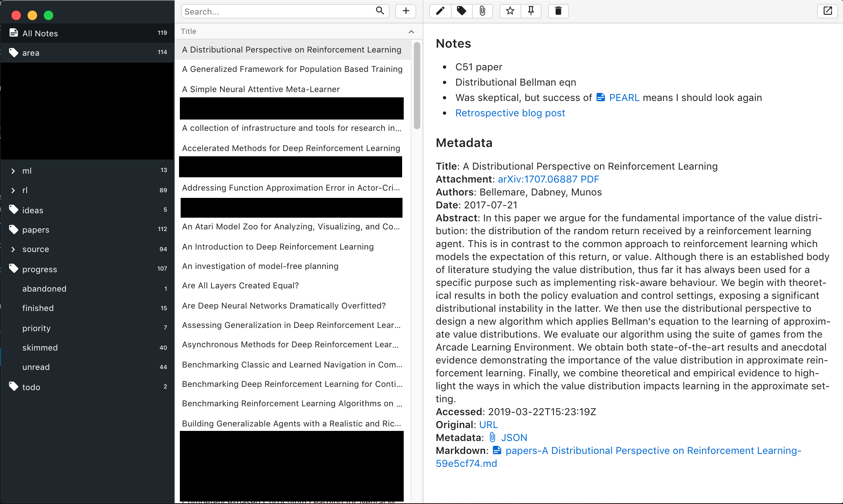Click the tag icon in toolbar
The width and height of the screenshot is (843, 504).
[461, 11]
